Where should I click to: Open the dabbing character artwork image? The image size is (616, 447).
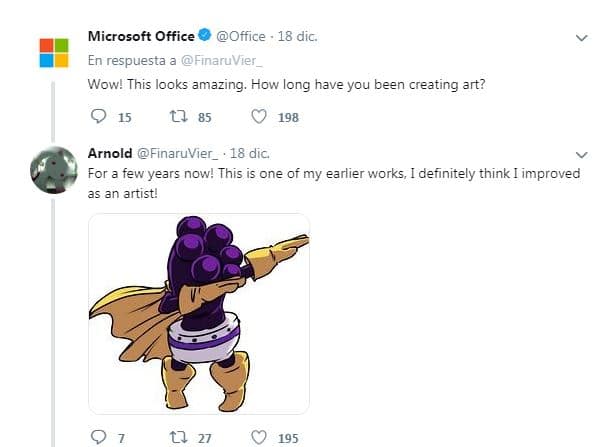coord(199,312)
